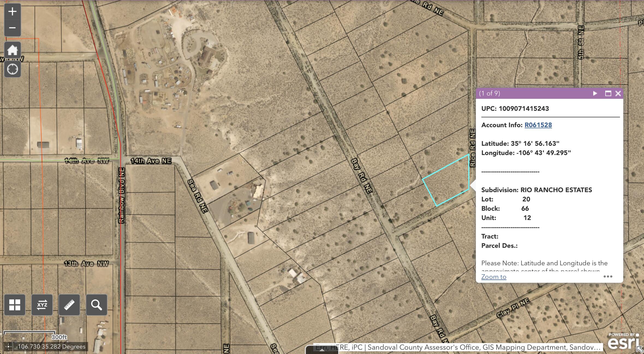Click the Longitude: -106° 43' 49.295" line
Screen dimensions: 644x354
pyautogui.click(x=526, y=153)
